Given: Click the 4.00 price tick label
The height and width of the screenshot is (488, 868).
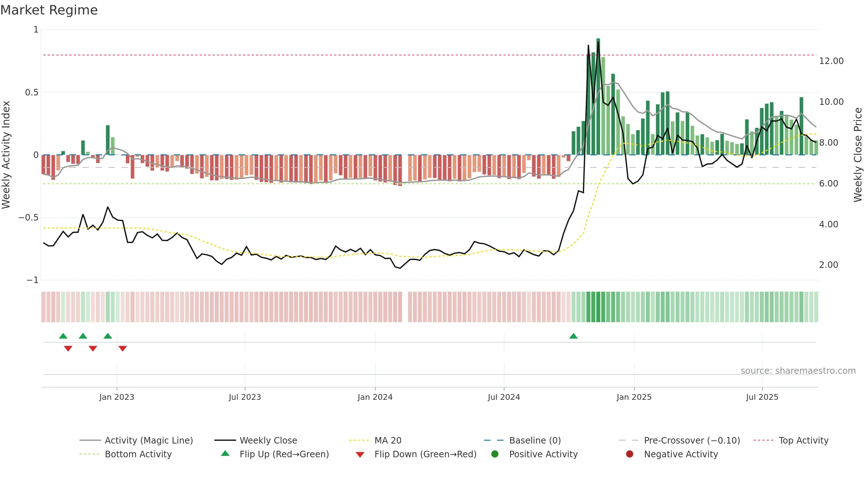Looking at the screenshot, I should 829,224.
